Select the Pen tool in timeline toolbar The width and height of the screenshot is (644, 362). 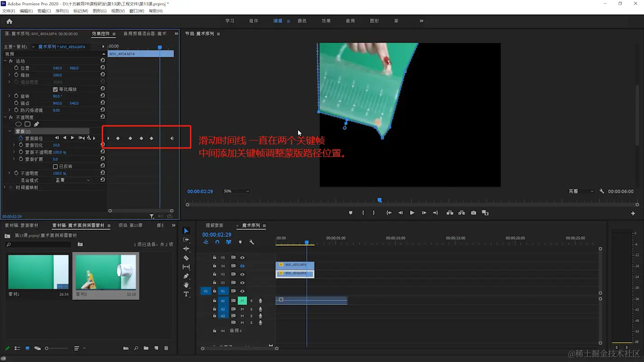point(186,276)
